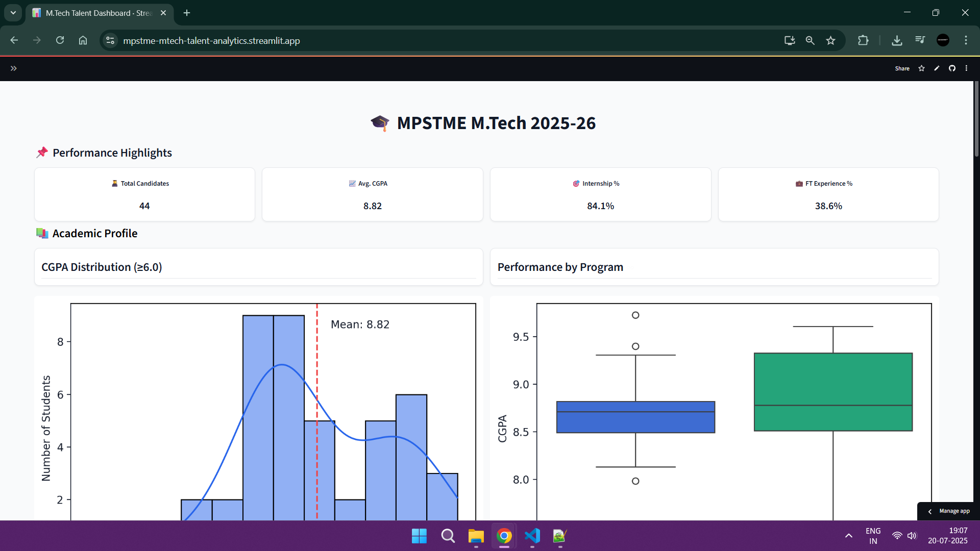This screenshot has width=980, height=551.
Task: Select the M.Tech Talent Dashboard tab
Action: (x=92, y=13)
